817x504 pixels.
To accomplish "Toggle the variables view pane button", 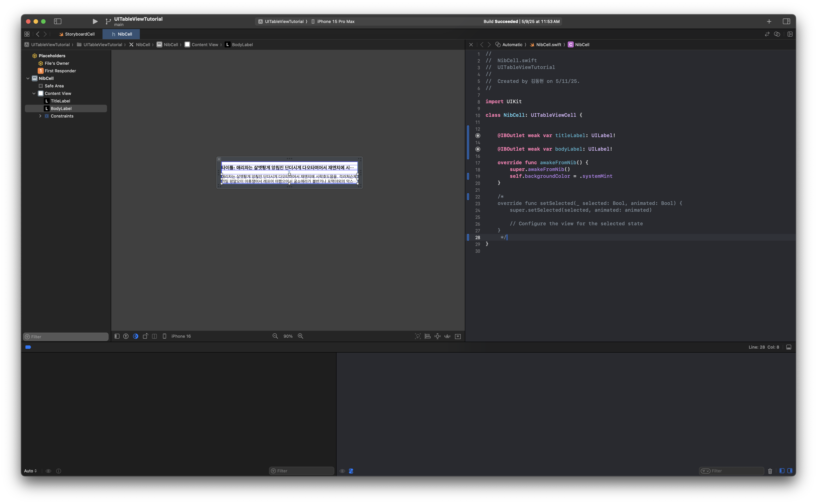I will 782,471.
